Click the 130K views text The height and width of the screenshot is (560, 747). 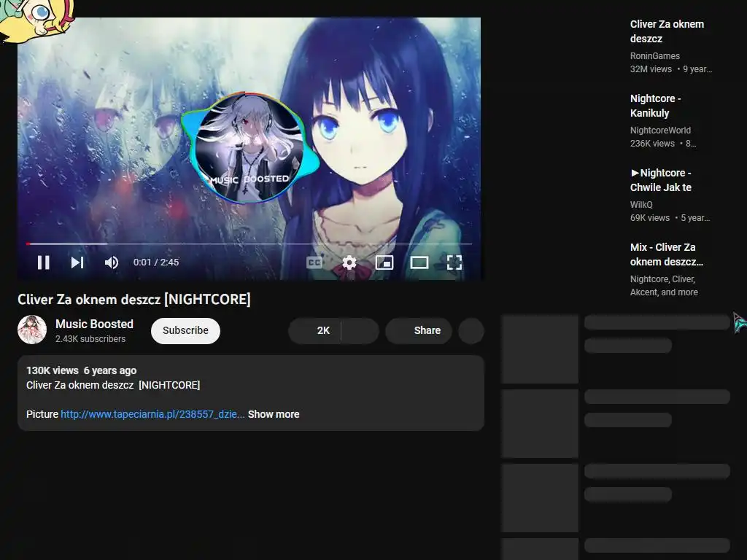[53, 370]
